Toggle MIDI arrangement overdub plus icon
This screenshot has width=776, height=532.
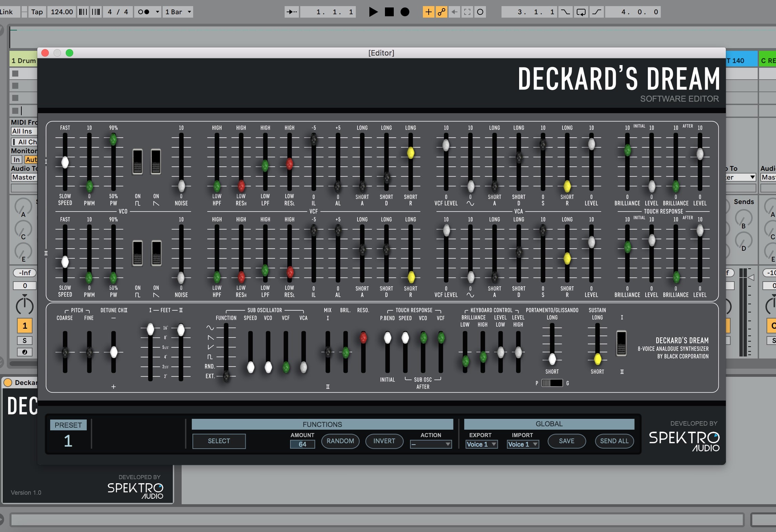click(428, 12)
